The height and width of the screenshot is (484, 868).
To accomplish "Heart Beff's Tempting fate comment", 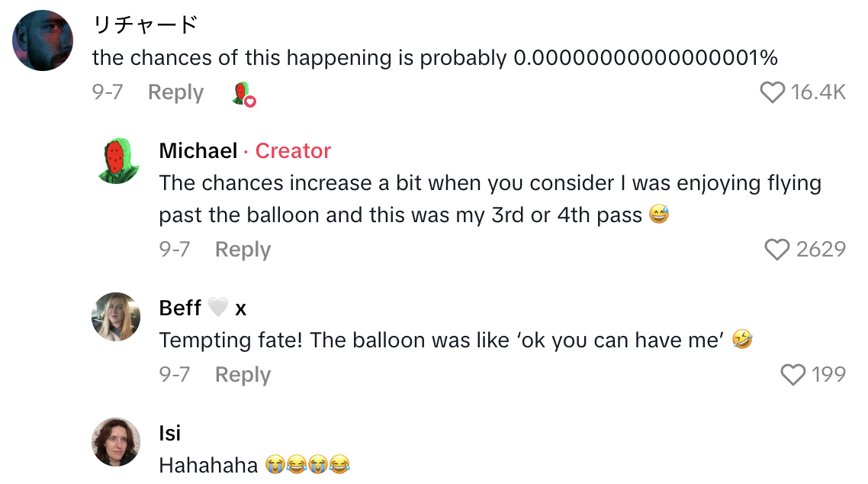I will pos(794,375).
